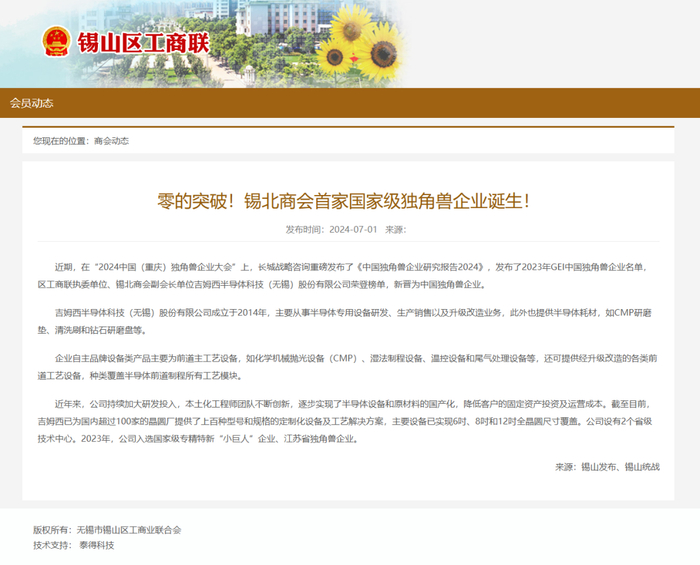
Task: Click the text 《中国独角兽企业研究报告2024》
Action: pyautogui.click(x=421, y=267)
